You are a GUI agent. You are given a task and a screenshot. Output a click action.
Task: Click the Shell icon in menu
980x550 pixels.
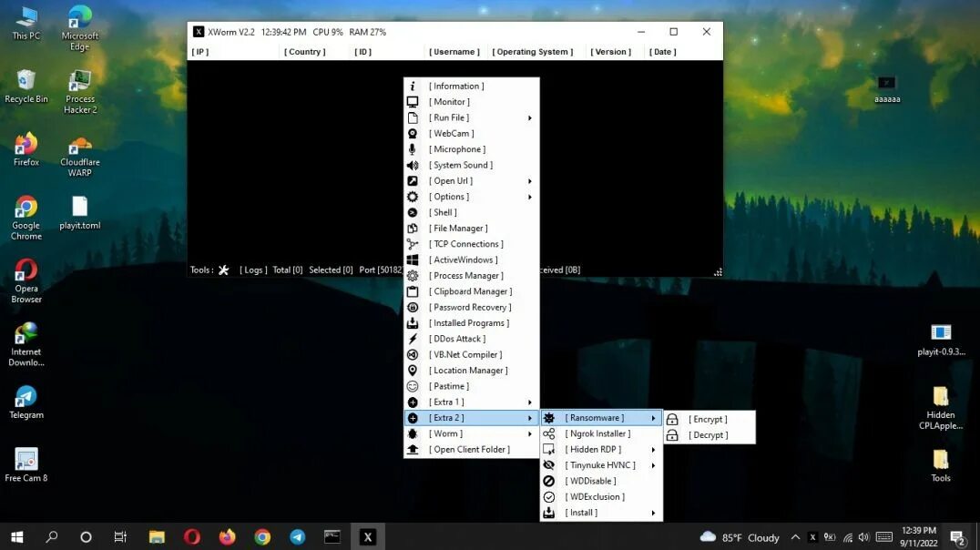(413, 212)
